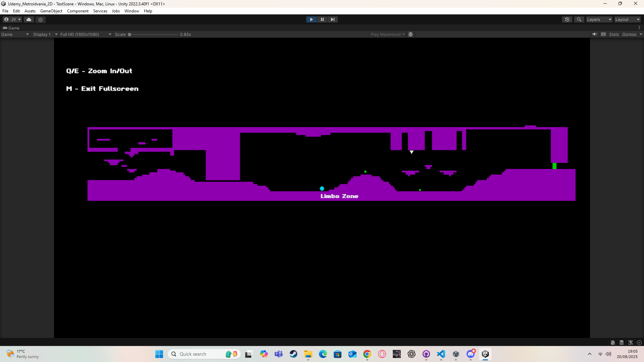The image size is (644, 362).
Task: Open the GameObject menu
Action: 51,11
